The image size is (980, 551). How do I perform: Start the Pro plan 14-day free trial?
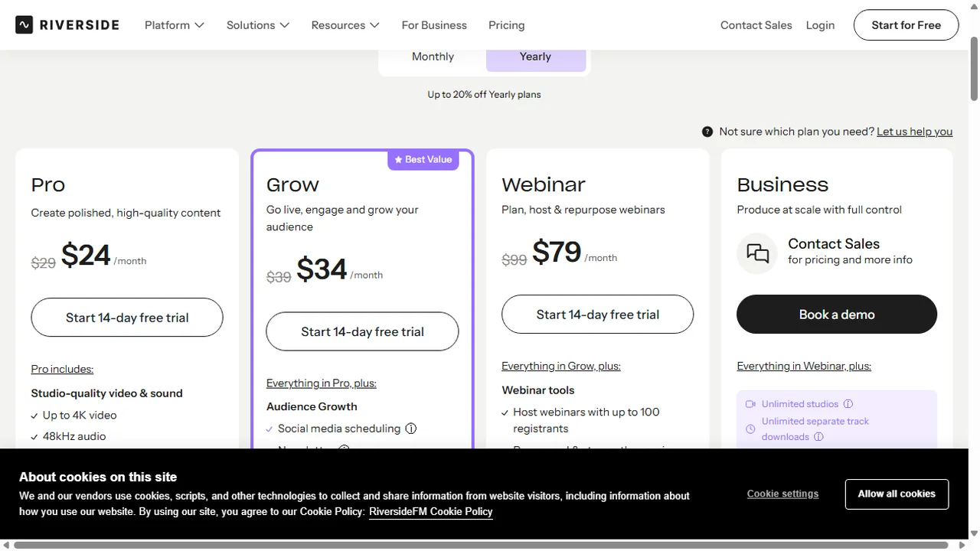coord(127,318)
